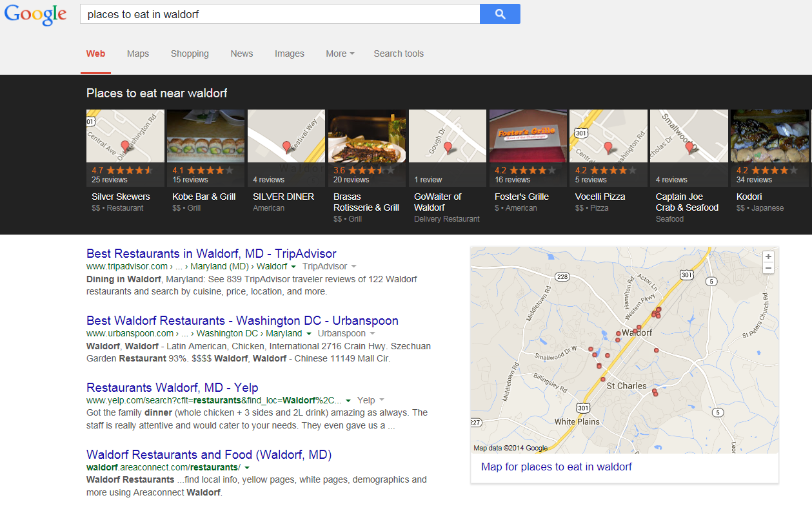Click "34 reviews" on Kodori card
The height and width of the screenshot is (511, 812).
755,180
